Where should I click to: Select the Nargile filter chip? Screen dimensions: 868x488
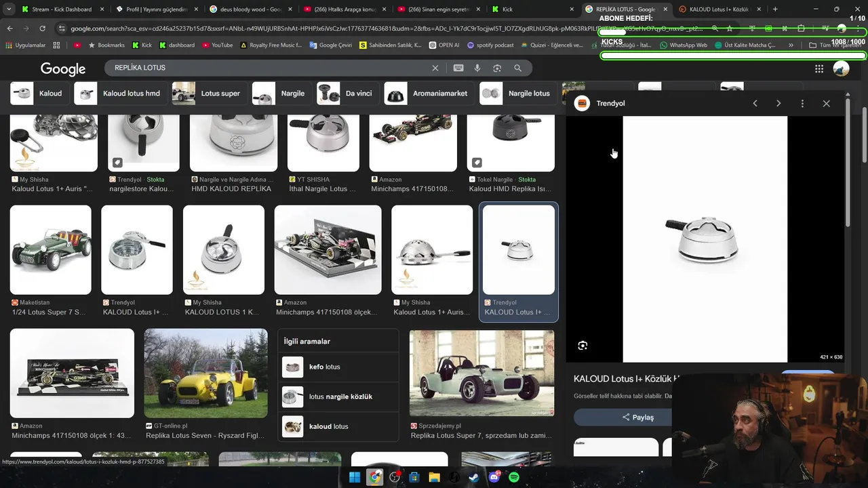coord(281,94)
